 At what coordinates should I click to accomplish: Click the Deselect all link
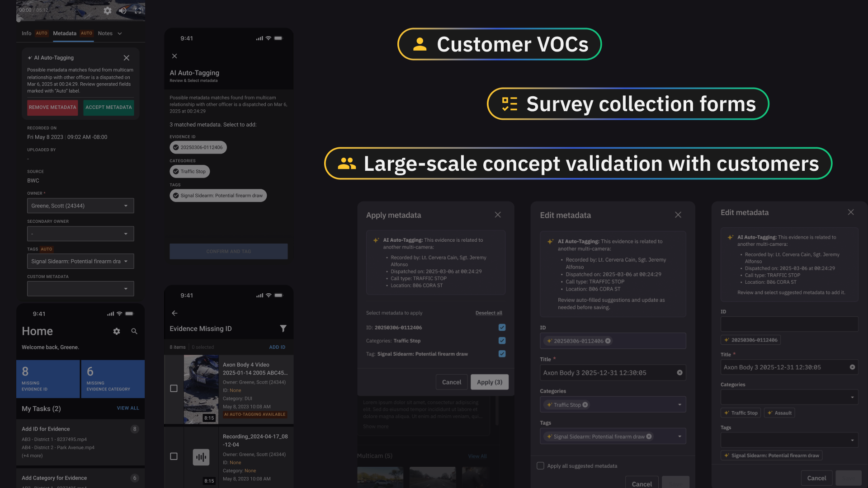tap(489, 313)
